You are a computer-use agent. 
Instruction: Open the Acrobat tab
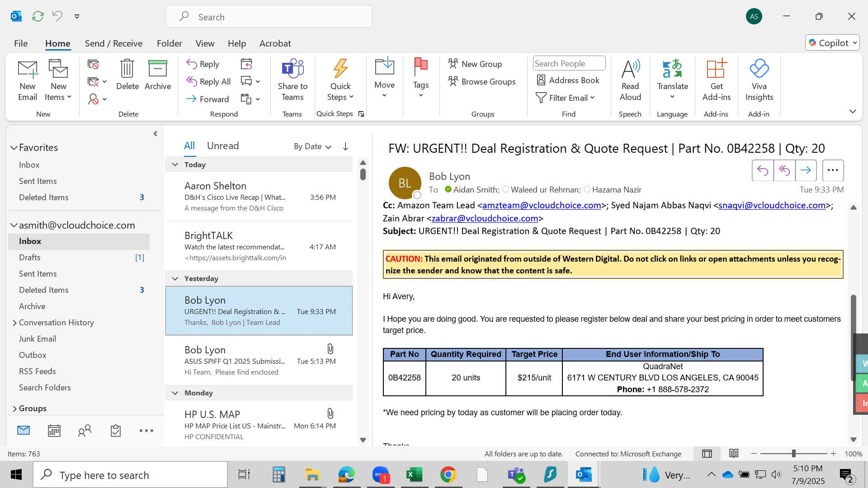point(275,43)
